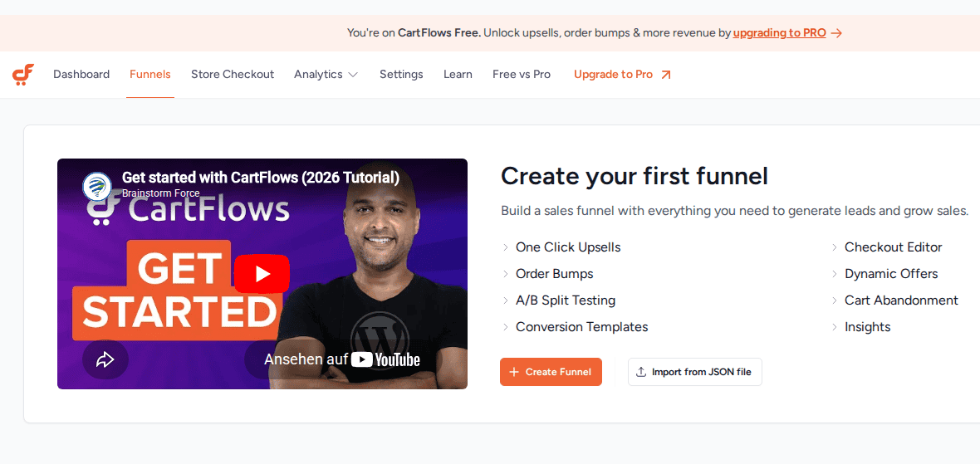Click the video title Get started with CartFlows

261,178
